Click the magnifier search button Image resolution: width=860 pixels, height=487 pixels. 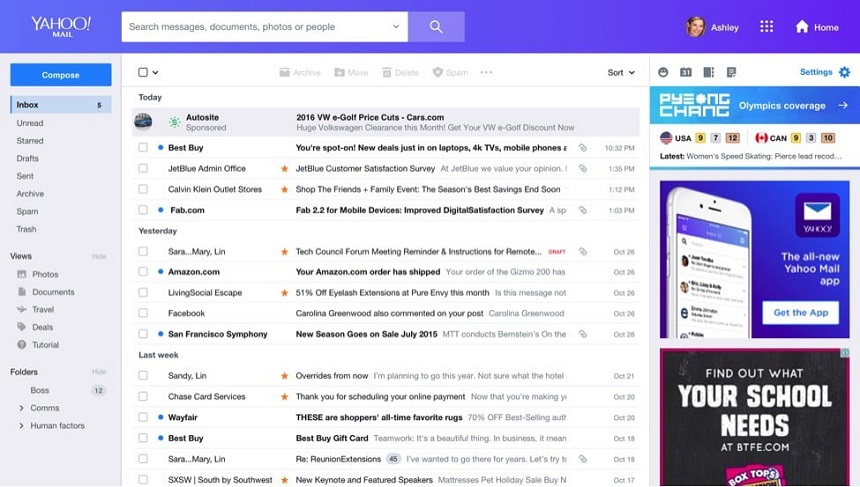(436, 27)
